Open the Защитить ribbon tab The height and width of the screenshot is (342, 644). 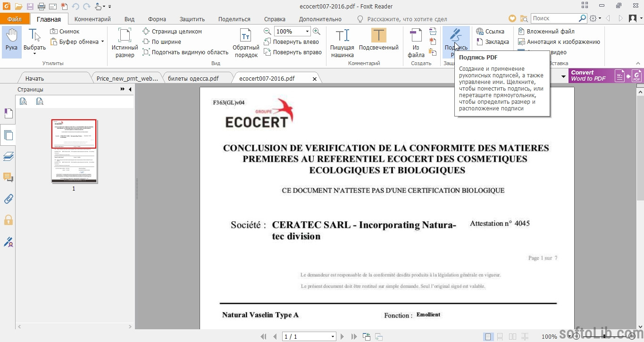(x=192, y=19)
